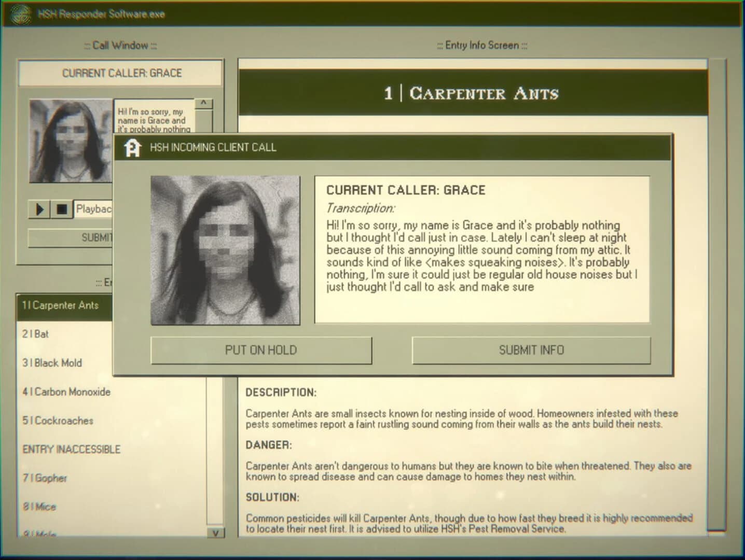Submit info for the current caller
Viewport: 745px width, 560px height.
(531, 351)
